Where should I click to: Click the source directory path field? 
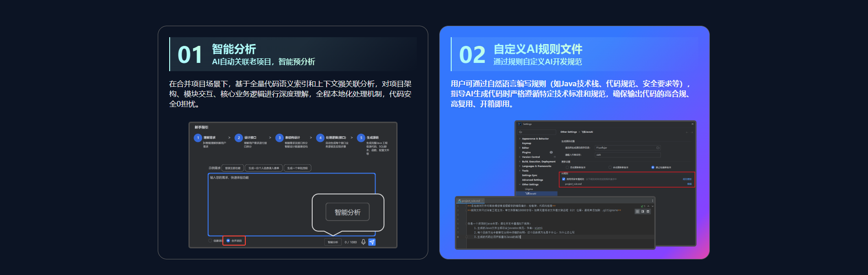[627, 148]
